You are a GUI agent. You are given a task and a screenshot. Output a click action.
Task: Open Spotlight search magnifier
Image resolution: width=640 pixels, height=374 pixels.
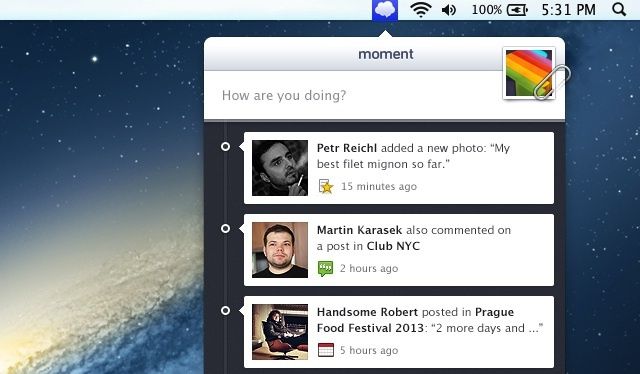(x=619, y=9)
